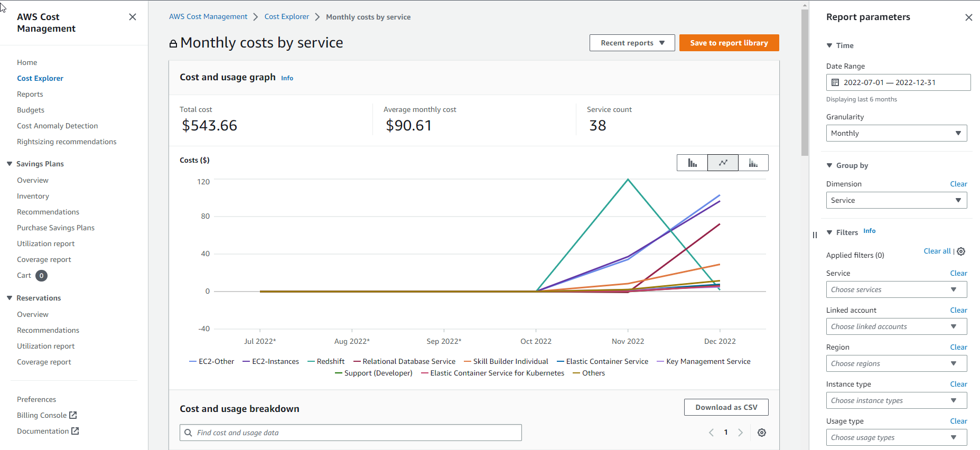Open Budgets in sidebar
This screenshot has width=980, height=450.
coord(31,110)
